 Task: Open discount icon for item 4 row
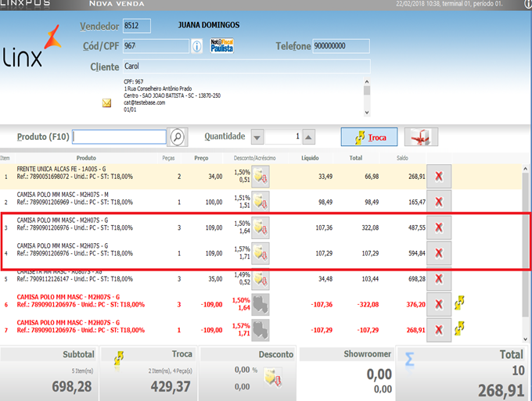click(x=261, y=253)
